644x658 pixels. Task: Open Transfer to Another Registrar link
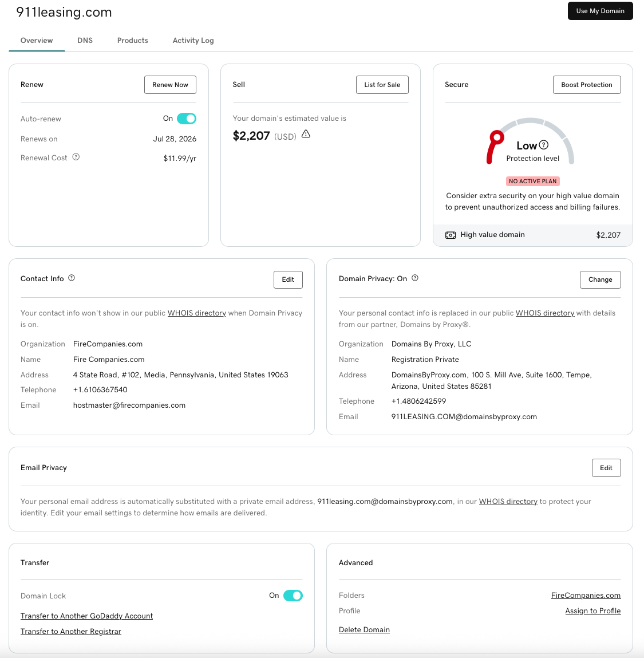pyautogui.click(x=71, y=631)
